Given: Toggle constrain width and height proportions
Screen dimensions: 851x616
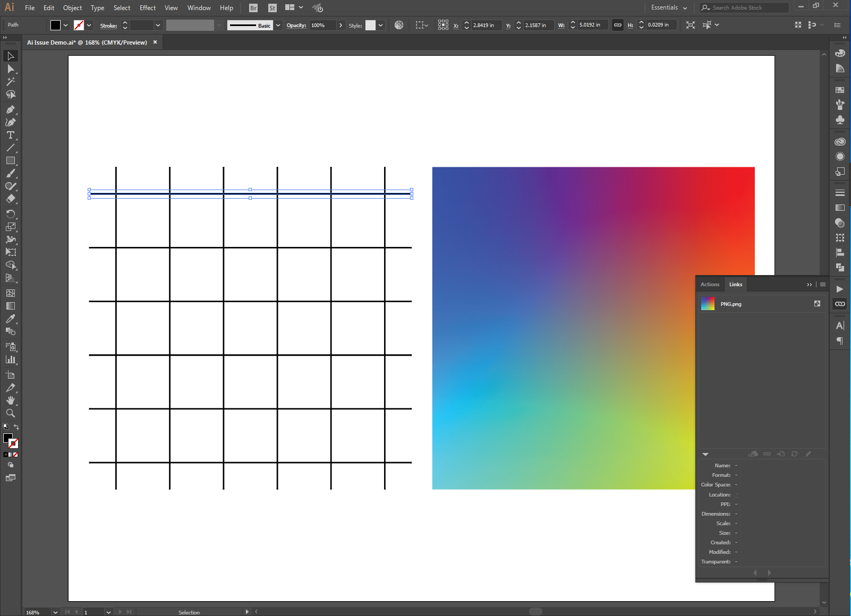Looking at the screenshot, I should pyautogui.click(x=618, y=25).
